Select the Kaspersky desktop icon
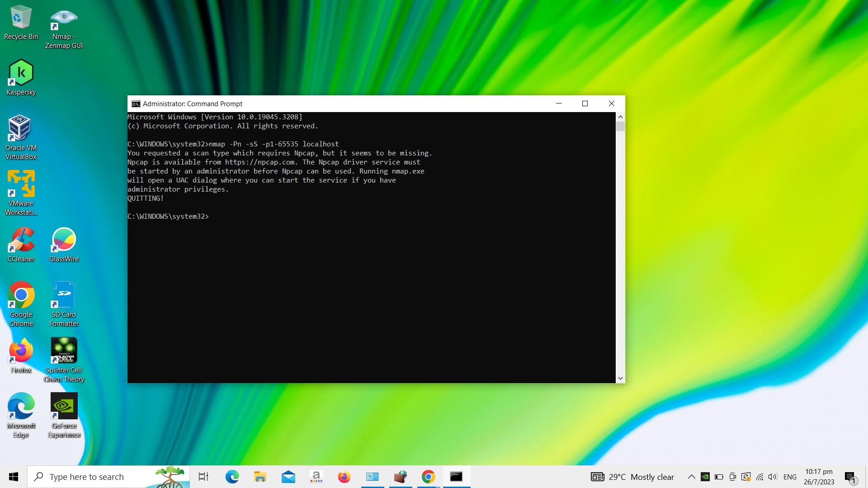Screen dimensions: 868x488 pyautogui.click(x=21, y=77)
